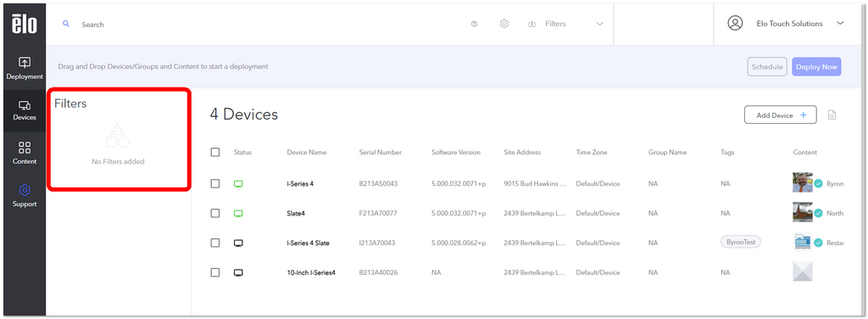Click the Serial Number column header
Screen dimensions: 868x319
(x=381, y=153)
